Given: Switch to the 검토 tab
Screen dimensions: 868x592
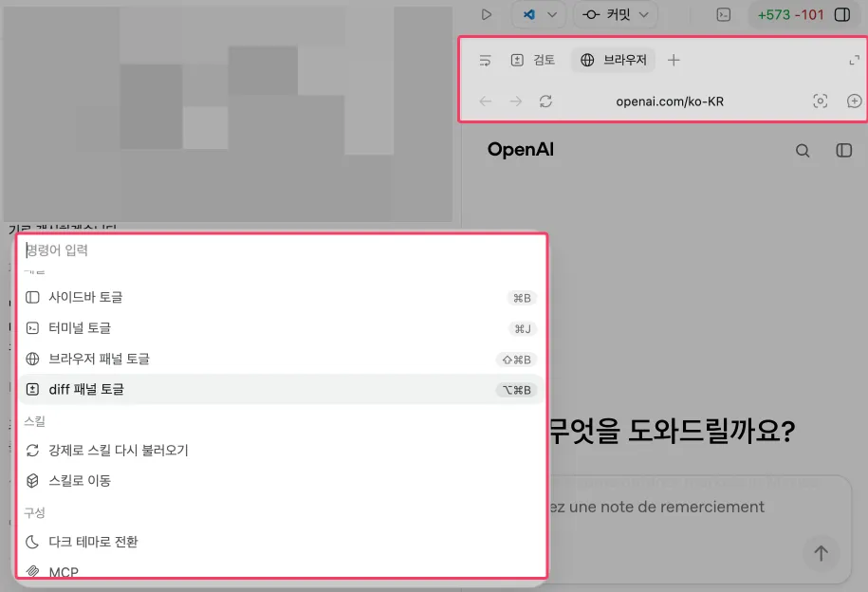Looking at the screenshot, I should point(544,59).
